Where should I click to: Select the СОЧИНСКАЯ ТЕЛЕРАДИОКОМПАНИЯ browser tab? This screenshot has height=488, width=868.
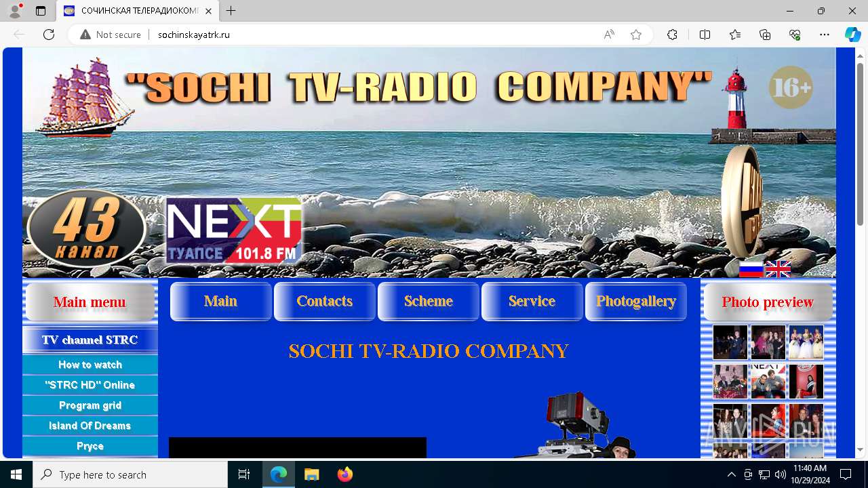coord(138,11)
